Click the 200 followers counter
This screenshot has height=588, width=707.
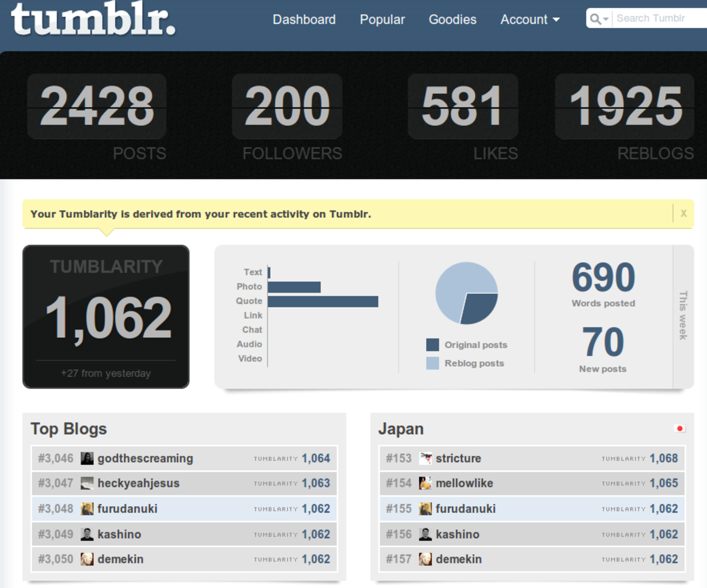coord(287,107)
